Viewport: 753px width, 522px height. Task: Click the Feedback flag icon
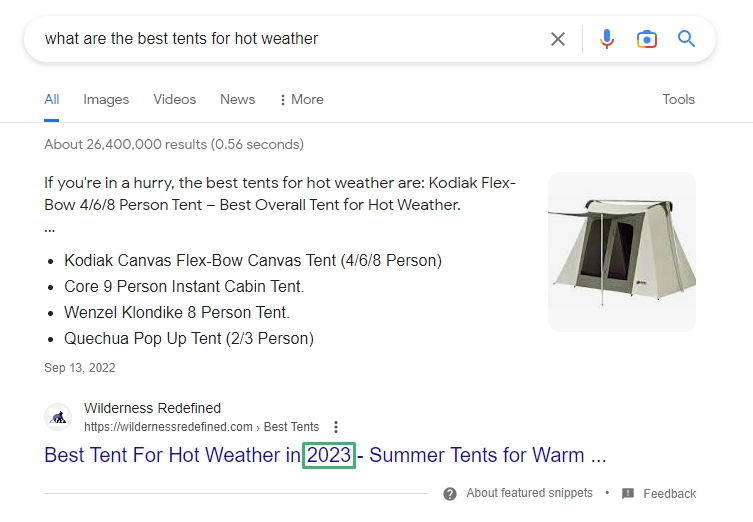pyautogui.click(x=628, y=494)
